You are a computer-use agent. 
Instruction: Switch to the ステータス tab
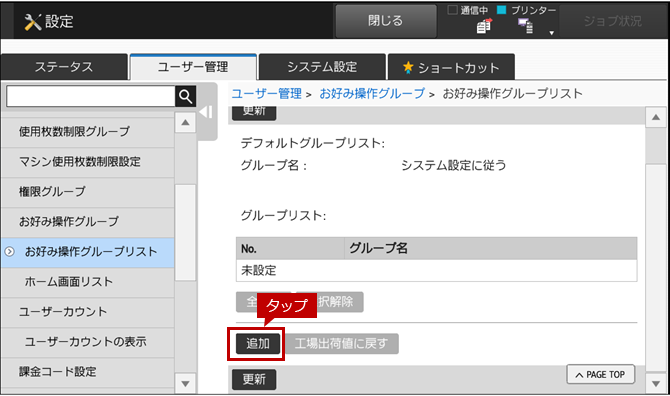64,67
